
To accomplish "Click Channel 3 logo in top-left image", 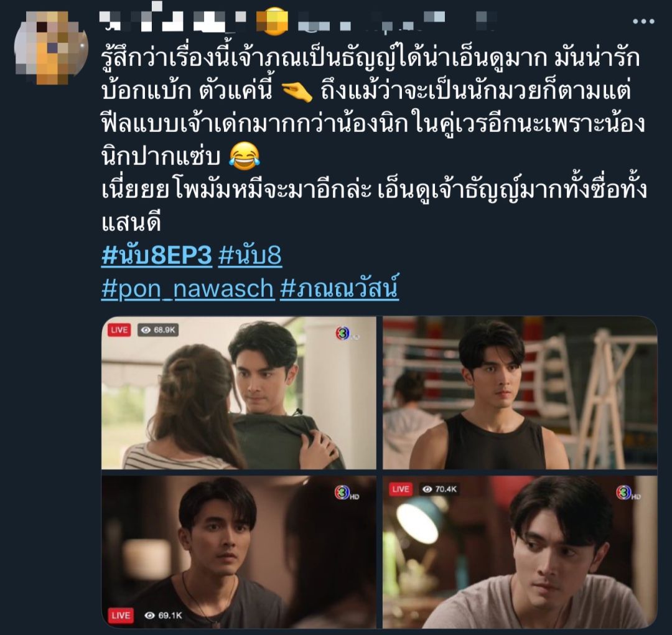I will pyautogui.click(x=345, y=333).
